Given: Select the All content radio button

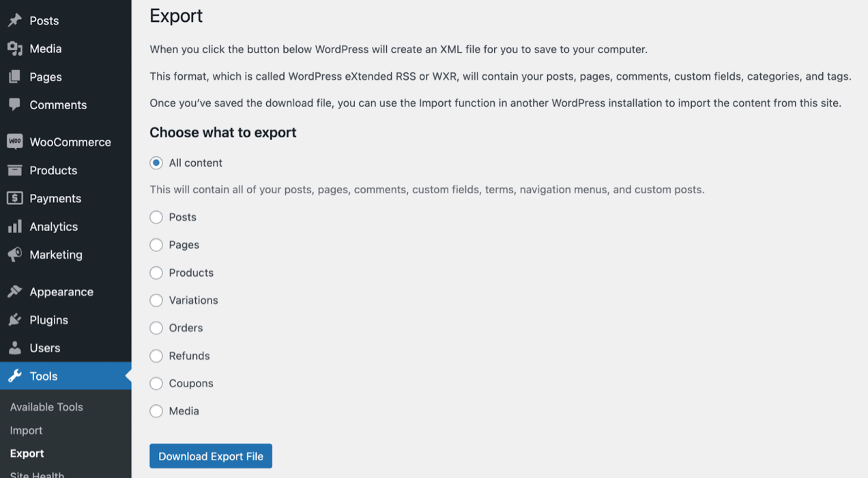Looking at the screenshot, I should coord(156,163).
